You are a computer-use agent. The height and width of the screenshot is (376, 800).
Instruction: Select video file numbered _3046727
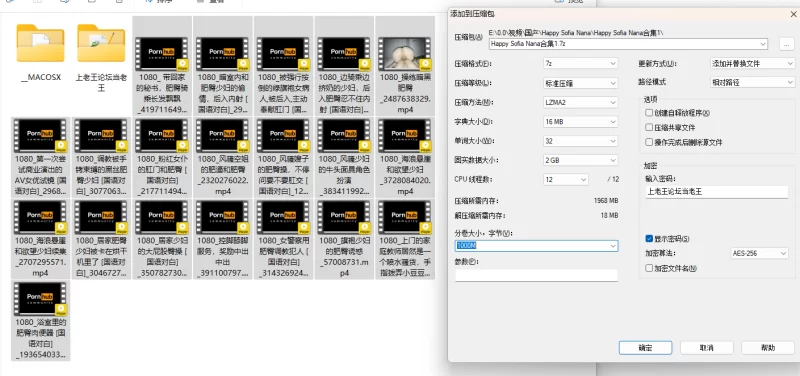pyautogui.click(x=101, y=239)
